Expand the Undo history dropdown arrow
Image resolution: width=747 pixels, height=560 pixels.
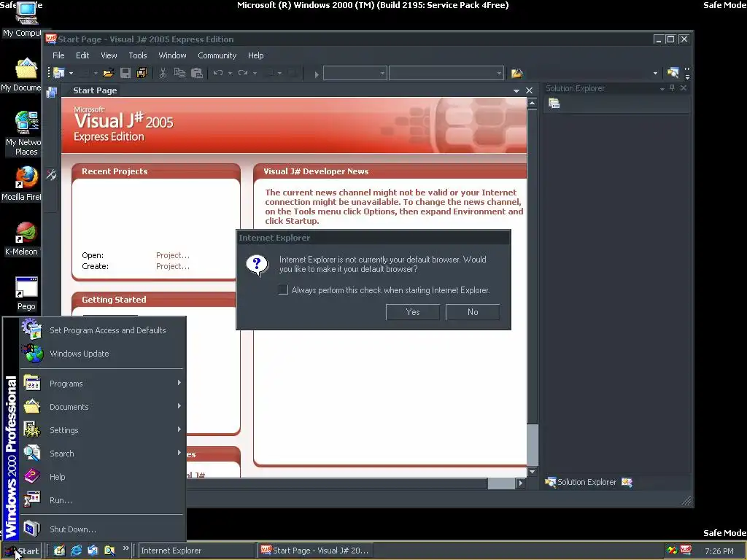[x=230, y=74]
